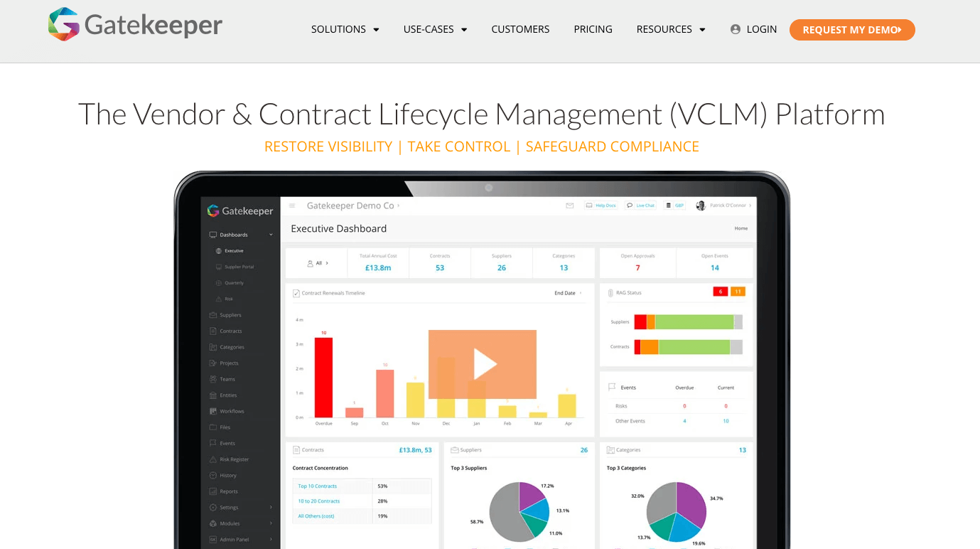Open 10 to 20 Contracts link
Screen dimensions: 980x549
pyautogui.click(x=319, y=501)
